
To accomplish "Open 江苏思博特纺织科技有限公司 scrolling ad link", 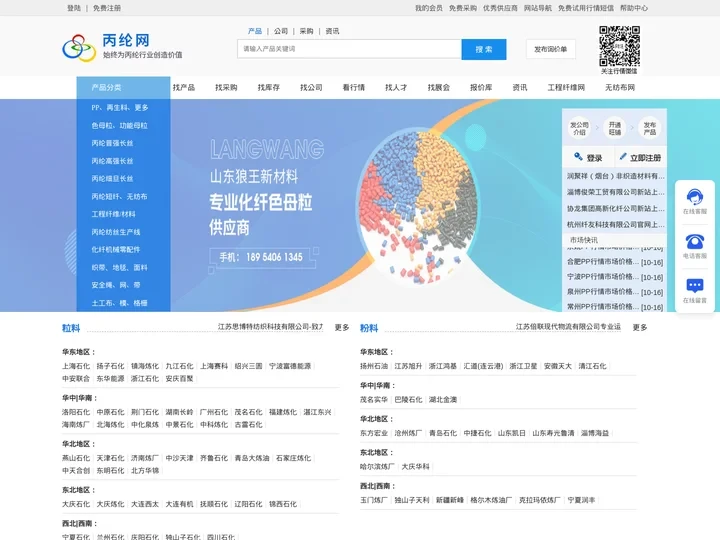I will pyautogui.click(x=270, y=326).
